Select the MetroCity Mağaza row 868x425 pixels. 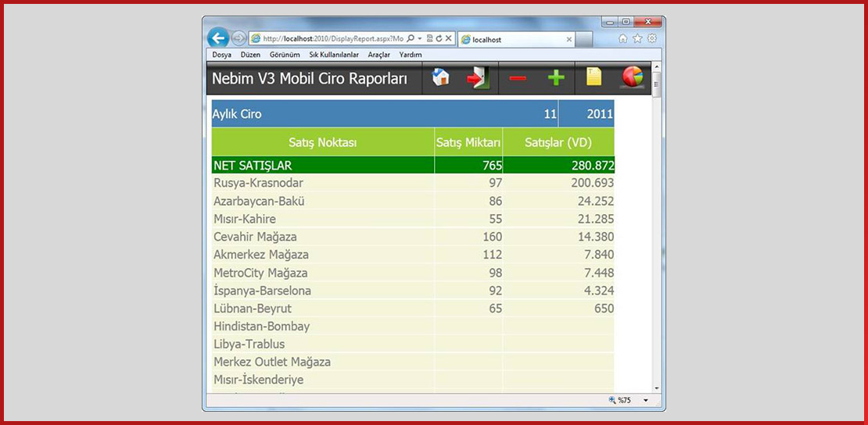coord(413,273)
